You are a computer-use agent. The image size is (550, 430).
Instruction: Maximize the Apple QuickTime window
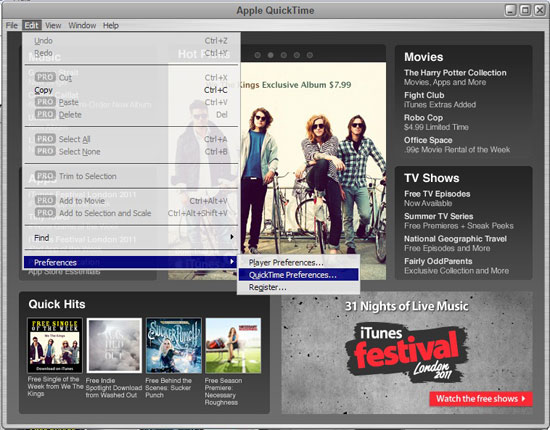[525, 10]
